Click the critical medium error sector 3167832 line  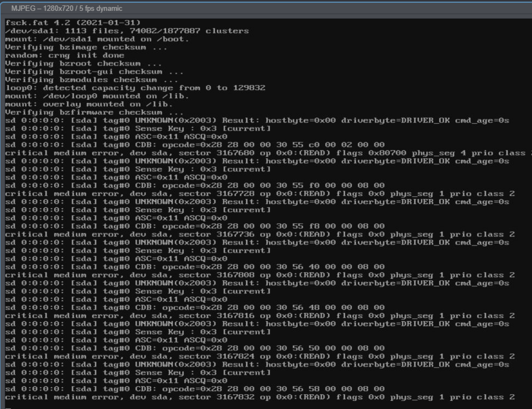pyautogui.click(x=260, y=397)
